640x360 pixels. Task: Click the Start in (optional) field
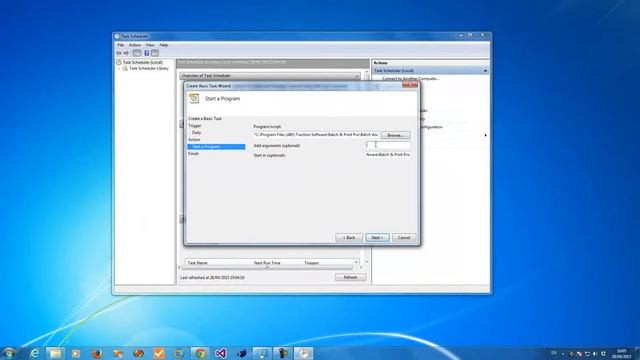[388, 155]
